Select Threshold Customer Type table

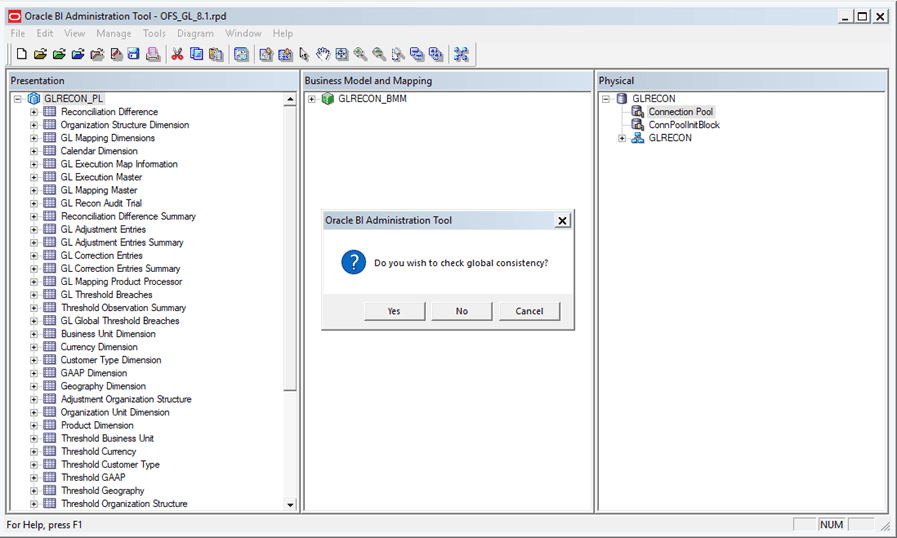pos(110,464)
